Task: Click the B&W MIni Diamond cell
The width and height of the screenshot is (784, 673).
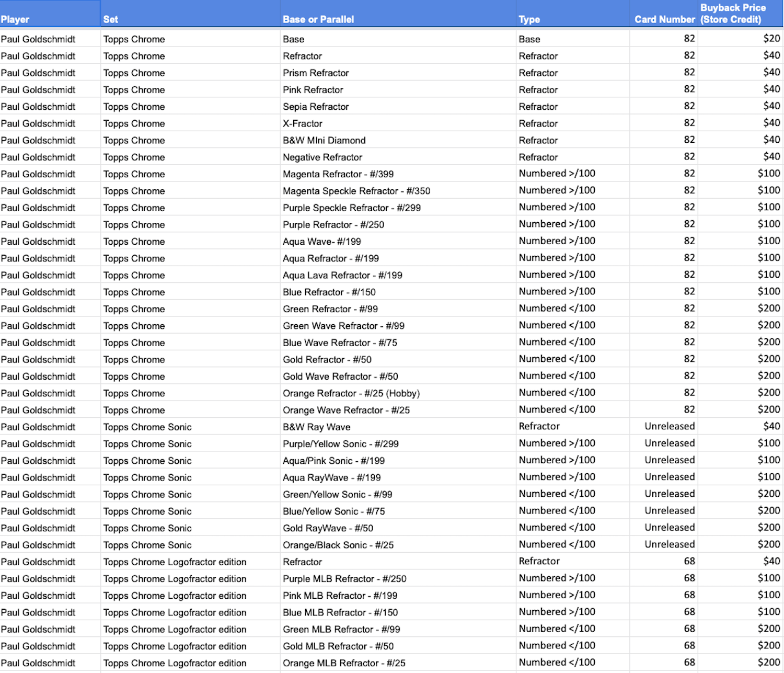Action: point(324,140)
